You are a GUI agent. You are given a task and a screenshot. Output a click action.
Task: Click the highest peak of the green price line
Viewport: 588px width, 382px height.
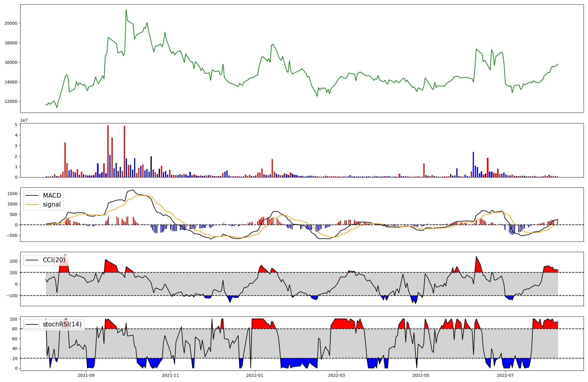126,9
